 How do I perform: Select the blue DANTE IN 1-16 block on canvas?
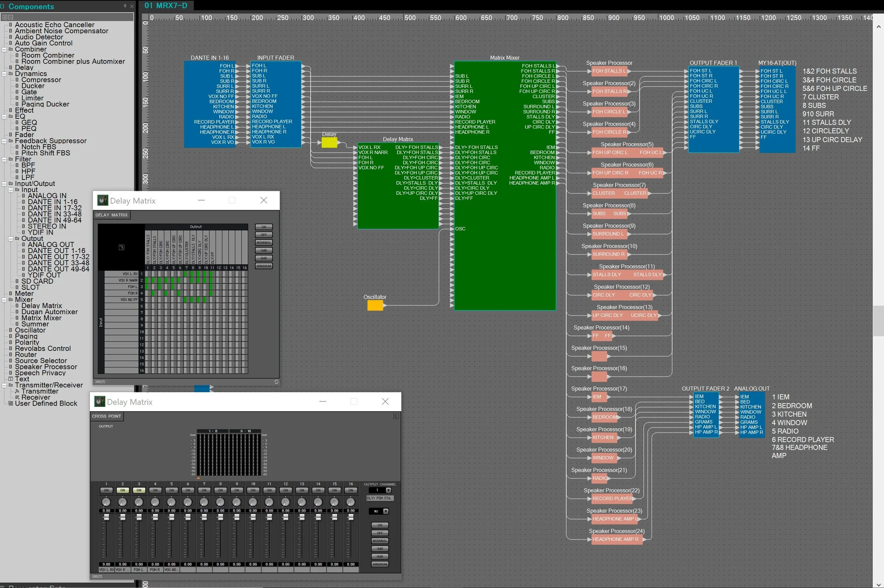(209, 104)
